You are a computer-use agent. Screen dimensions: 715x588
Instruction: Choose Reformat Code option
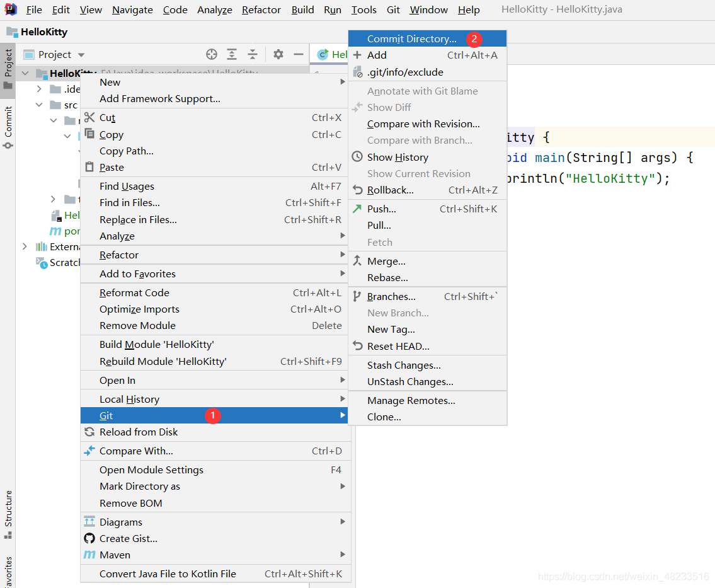coord(214,292)
